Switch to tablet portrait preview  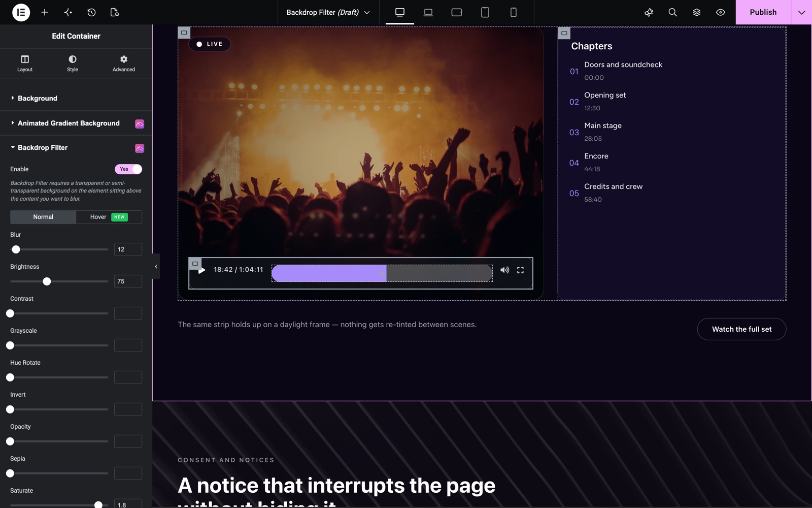(x=485, y=12)
